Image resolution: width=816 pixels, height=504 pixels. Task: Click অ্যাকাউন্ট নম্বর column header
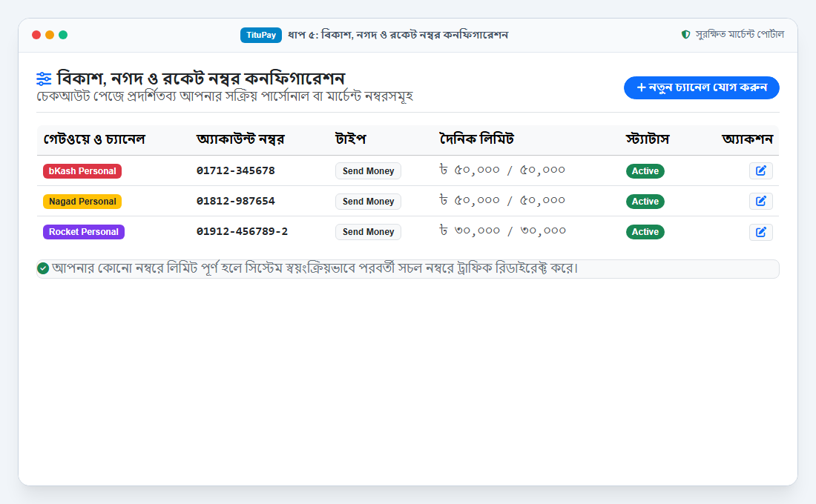click(x=240, y=139)
